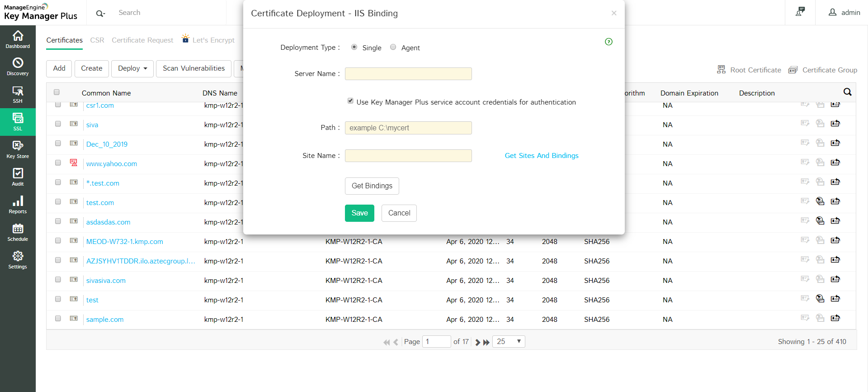This screenshot has height=392, width=868.
Task: Switch to the Certificate Request tab
Action: pos(142,40)
